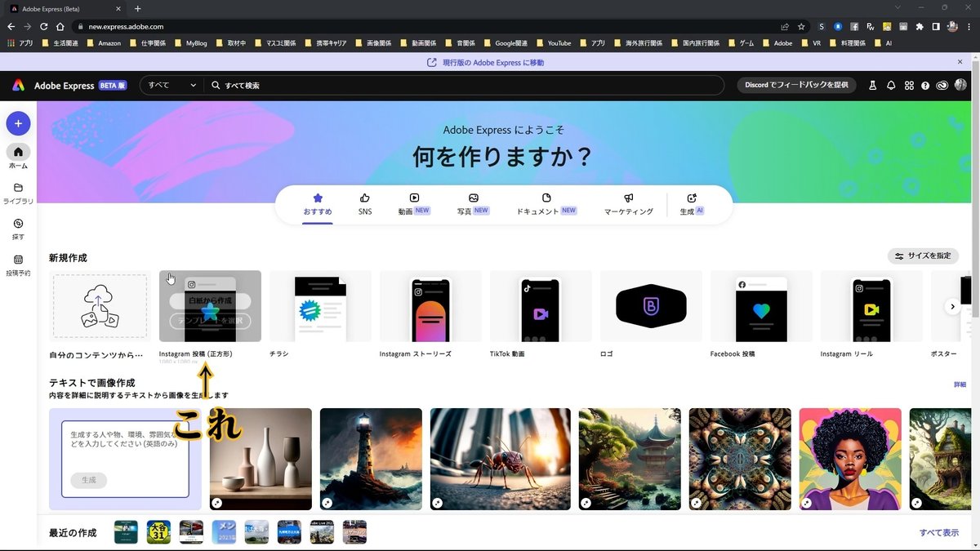The width and height of the screenshot is (980, 551).
Task: Open the アプリ apps bookmark shortcut
Action: pyautogui.click(x=20, y=43)
